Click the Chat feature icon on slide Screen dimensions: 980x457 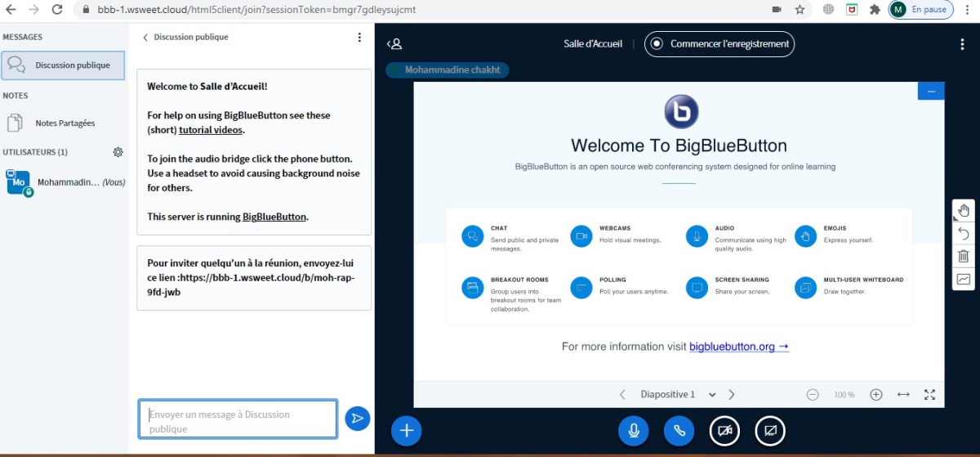coord(472,236)
